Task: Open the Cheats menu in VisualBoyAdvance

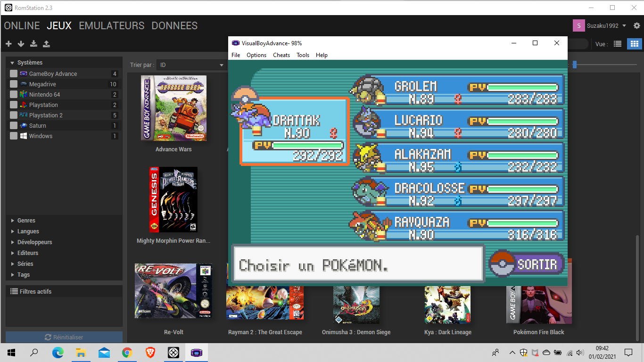Action: pyautogui.click(x=281, y=55)
